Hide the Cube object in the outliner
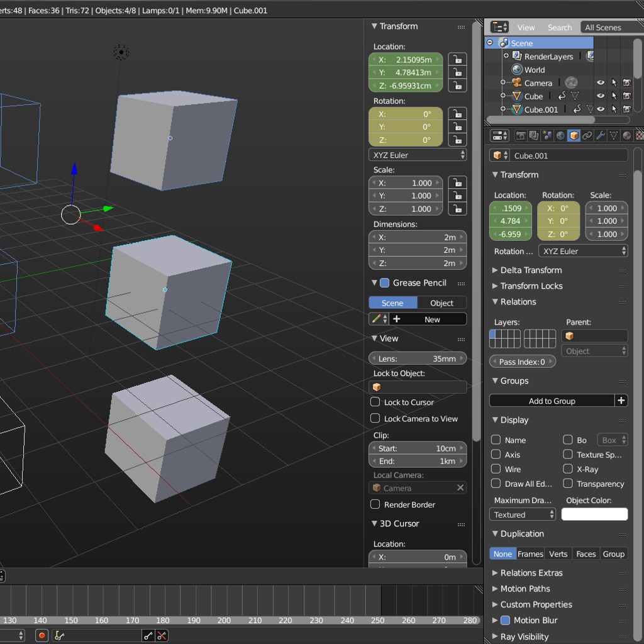Image resolution: width=644 pixels, height=644 pixels. (601, 96)
